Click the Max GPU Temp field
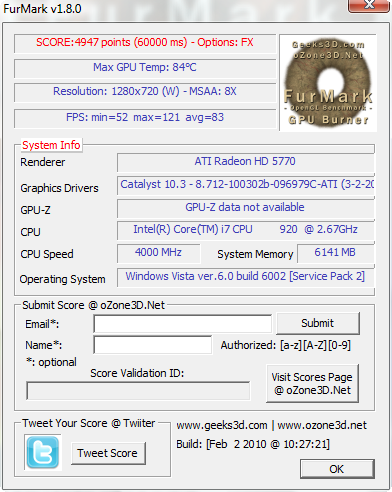This screenshot has width=392, height=492. (145, 68)
